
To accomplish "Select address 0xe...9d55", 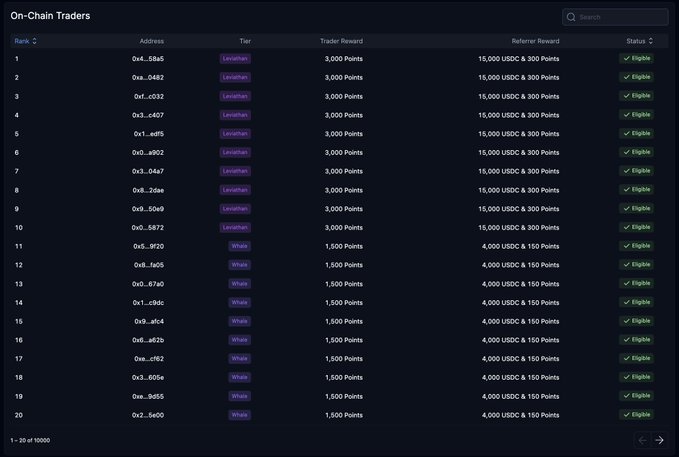I will [x=148, y=396].
